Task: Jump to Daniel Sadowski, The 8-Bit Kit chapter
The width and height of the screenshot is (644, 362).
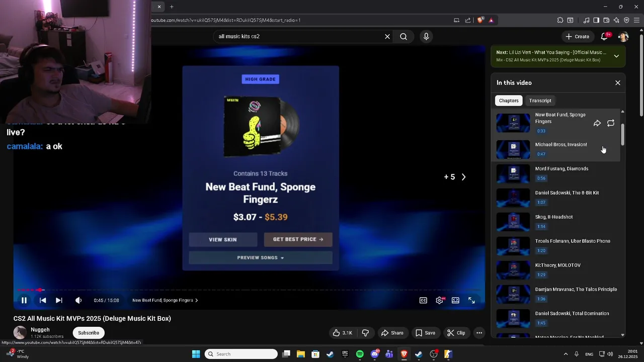Action: (x=556, y=198)
